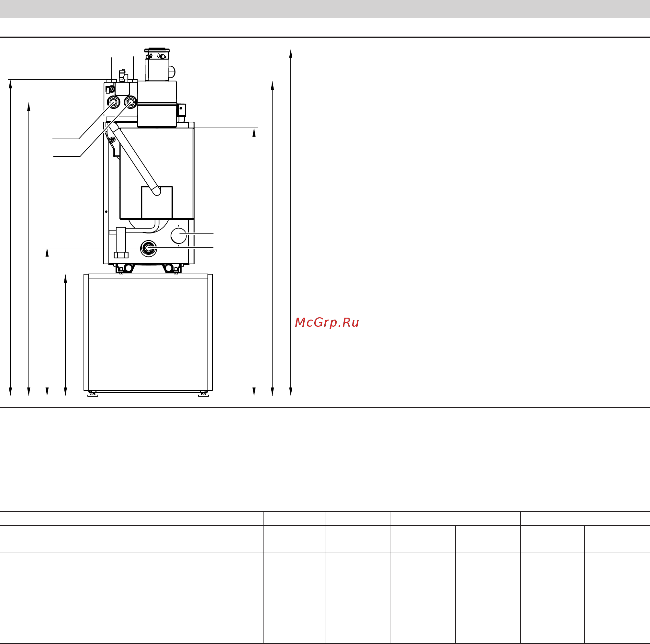Viewport: 650px width, 644px height.
Task: Click the left round connection at boiler top
Action: (113, 102)
